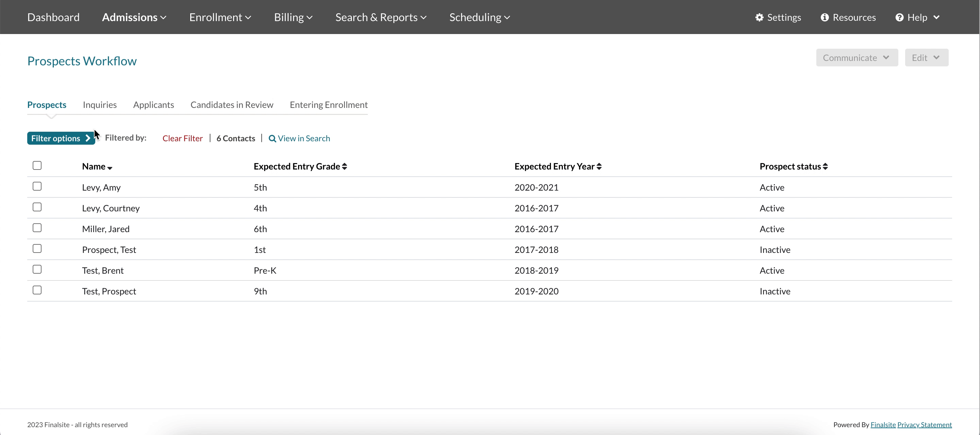This screenshot has height=435, width=980.
Task: Expand the Filter options button
Action: 61,139
